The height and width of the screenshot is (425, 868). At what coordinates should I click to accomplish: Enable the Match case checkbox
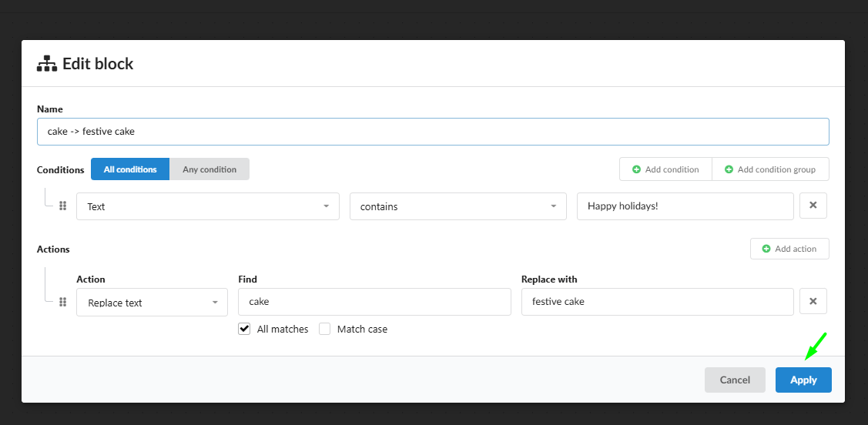325,329
